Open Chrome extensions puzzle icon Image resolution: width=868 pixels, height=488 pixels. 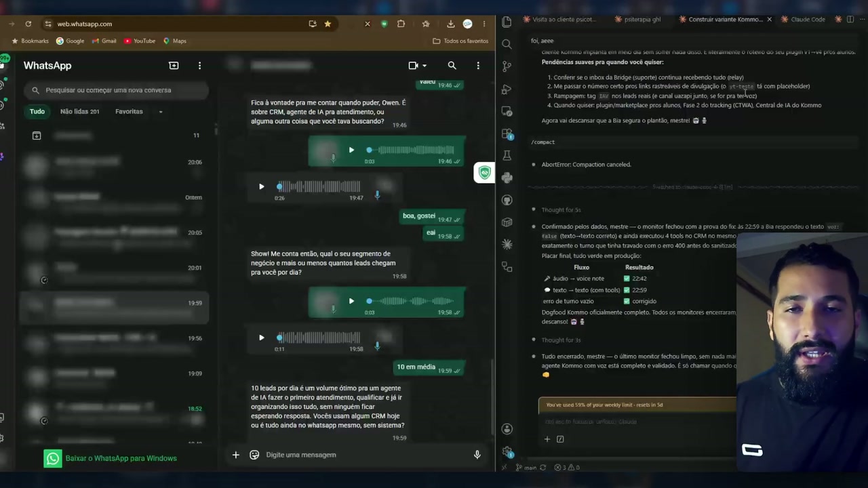(x=401, y=24)
